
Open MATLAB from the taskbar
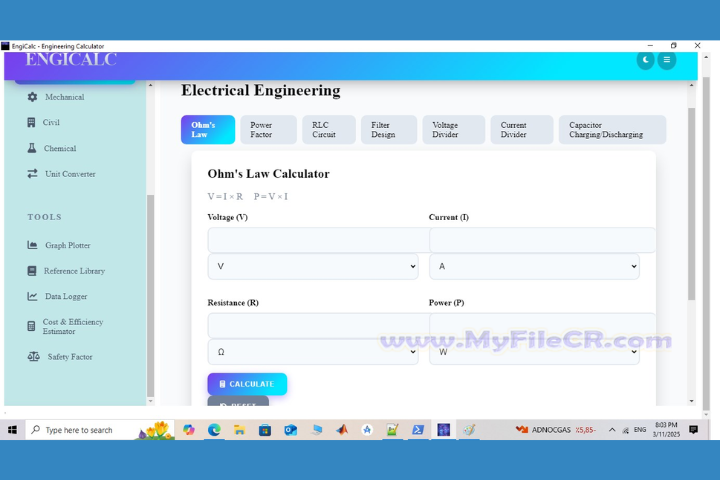click(342, 430)
